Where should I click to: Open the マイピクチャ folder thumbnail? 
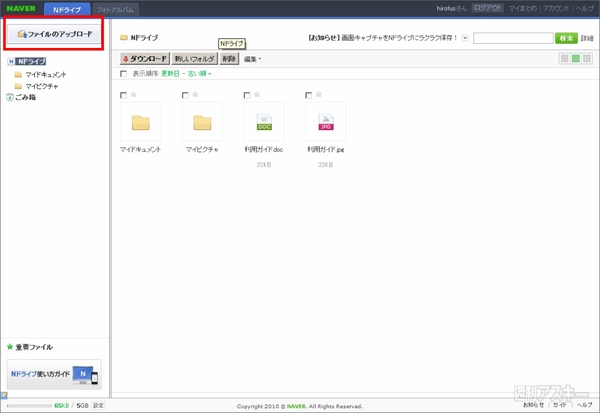point(202,122)
